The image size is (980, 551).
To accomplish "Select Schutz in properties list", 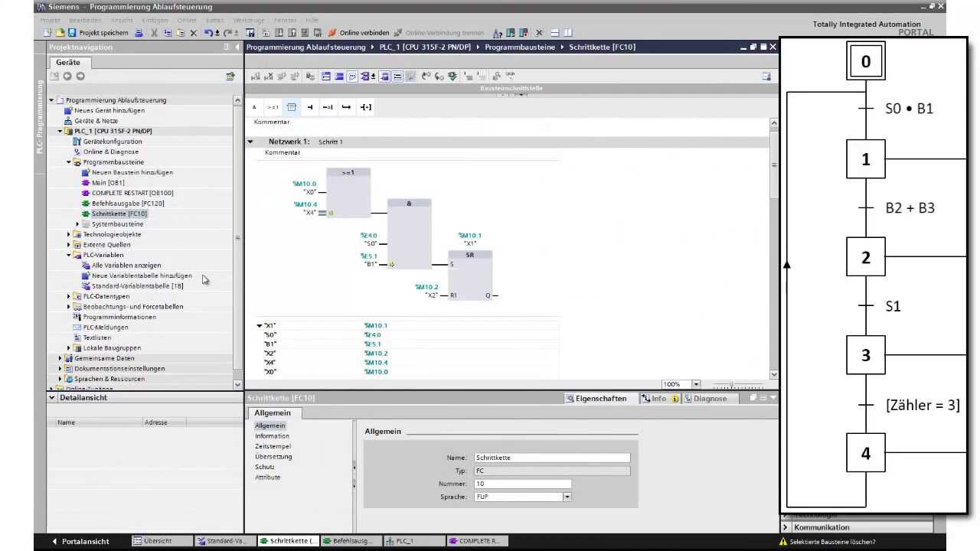I will click(265, 467).
